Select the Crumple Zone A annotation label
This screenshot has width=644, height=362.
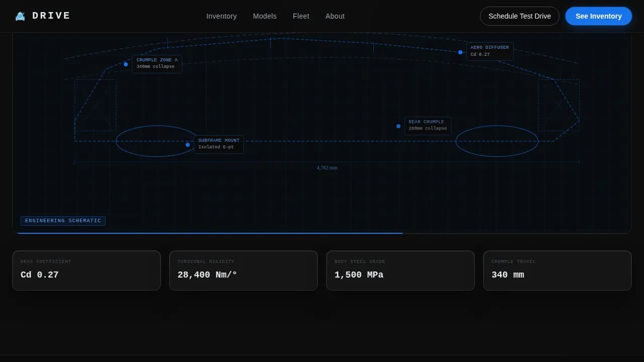pyautogui.click(x=157, y=64)
